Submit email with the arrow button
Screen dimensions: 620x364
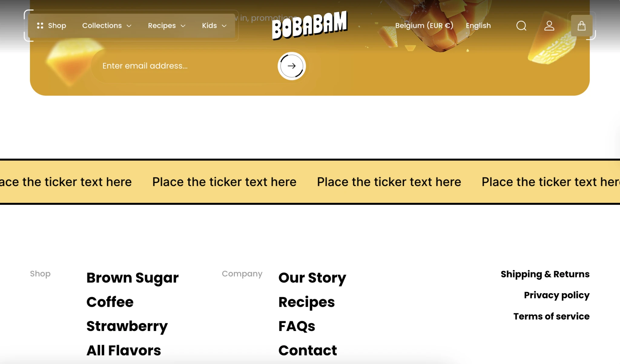click(x=292, y=66)
